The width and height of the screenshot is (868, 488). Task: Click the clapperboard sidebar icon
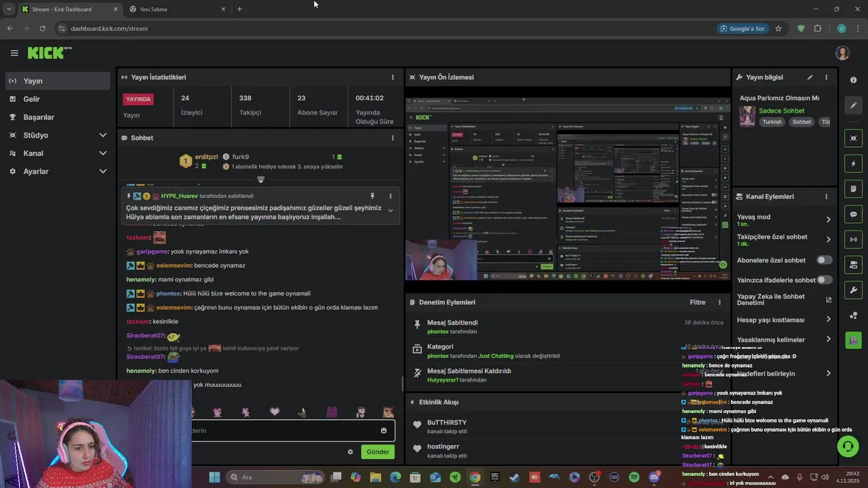(x=853, y=340)
